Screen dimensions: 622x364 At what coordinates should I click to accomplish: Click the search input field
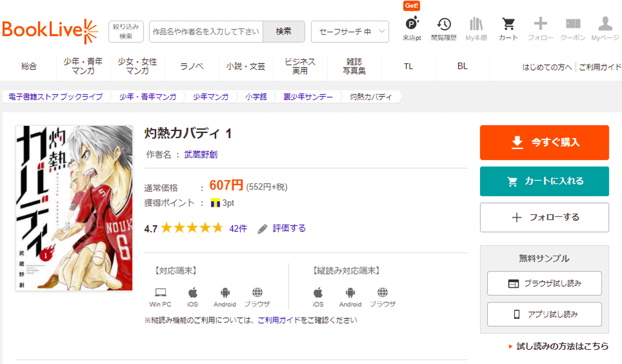pyautogui.click(x=206, y=32)
